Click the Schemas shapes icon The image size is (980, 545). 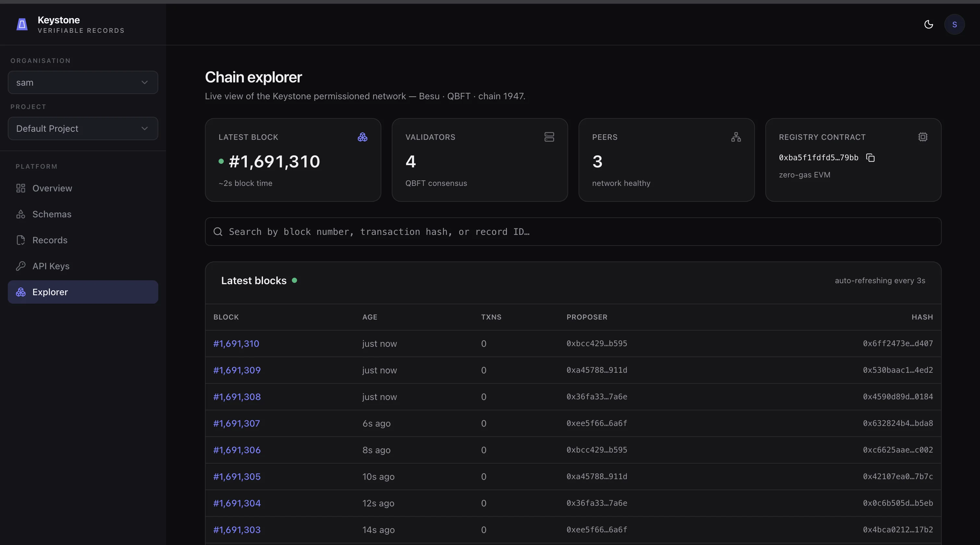(20, 214)
